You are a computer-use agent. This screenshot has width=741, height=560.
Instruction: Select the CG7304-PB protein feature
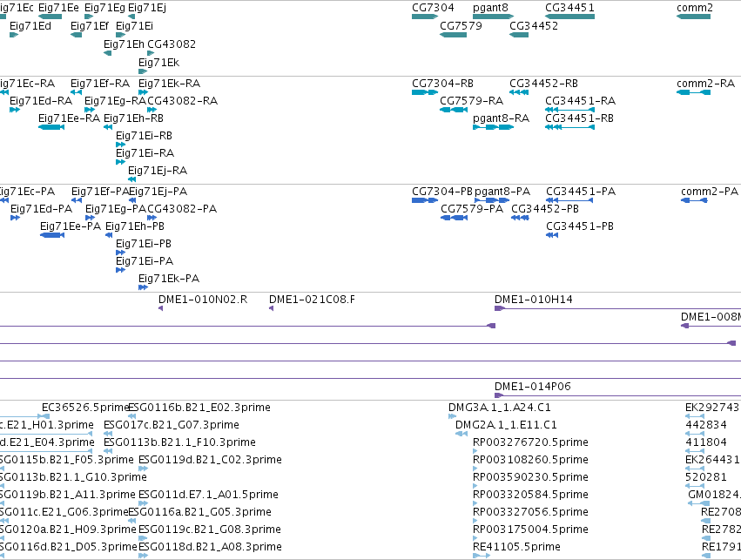click(x=425, y=200)
